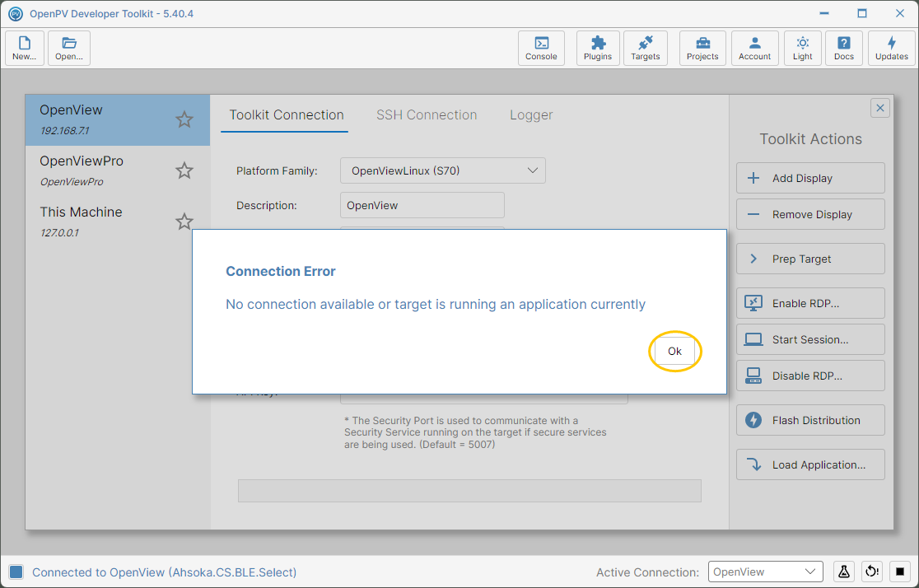Click the Load Application button

point(810,465)
